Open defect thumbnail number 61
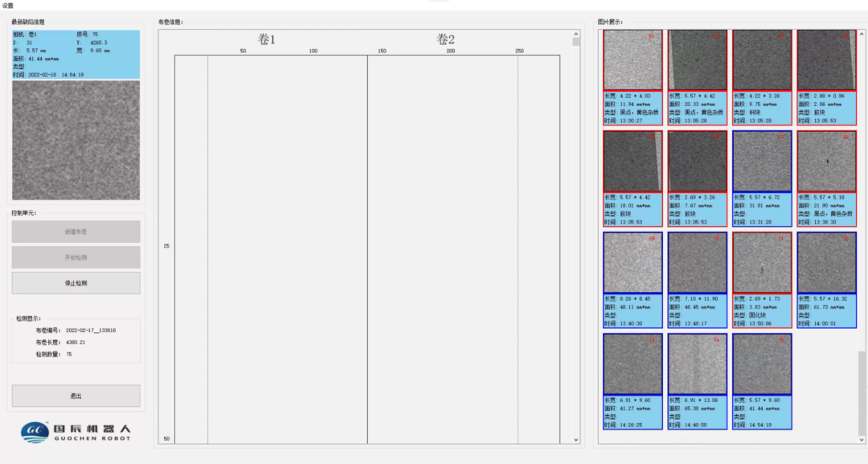The height and width of the screenshot is (464, 868). (633, 60)
